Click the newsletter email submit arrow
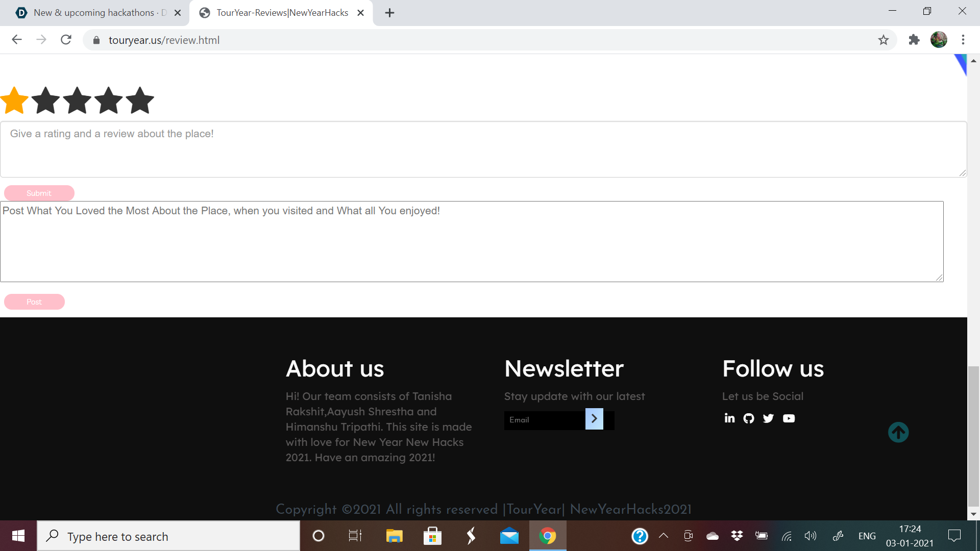 tap(594, 419)
